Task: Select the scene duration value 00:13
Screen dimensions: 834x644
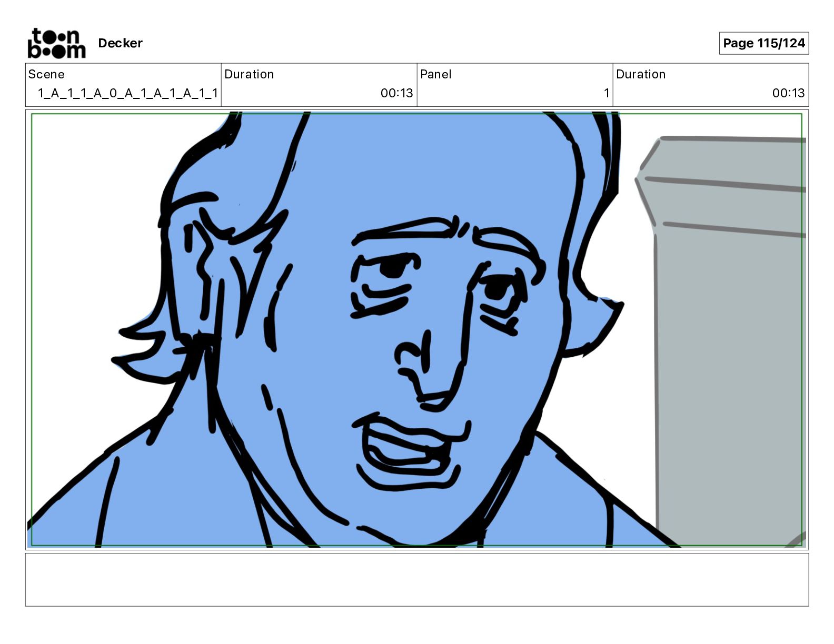Action: point(396,93)
